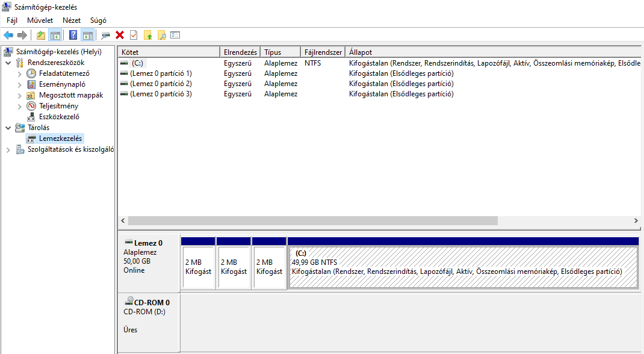644x354 pixels.
Task: Open help via the question mark icon
Action: (73, 36)
